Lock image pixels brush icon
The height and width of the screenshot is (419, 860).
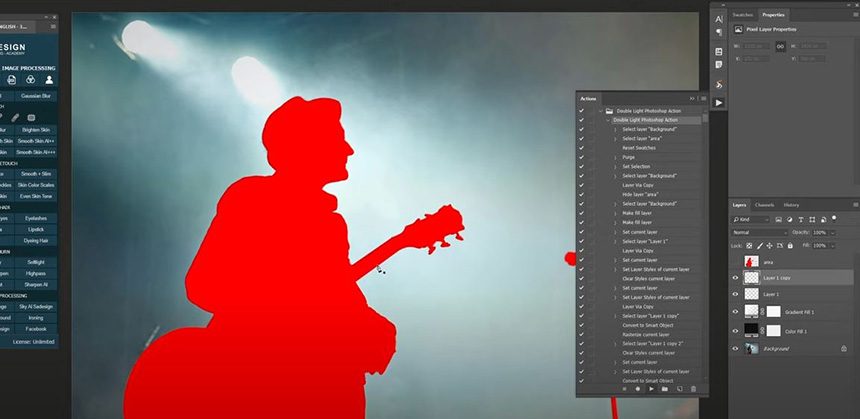(760, 246)
